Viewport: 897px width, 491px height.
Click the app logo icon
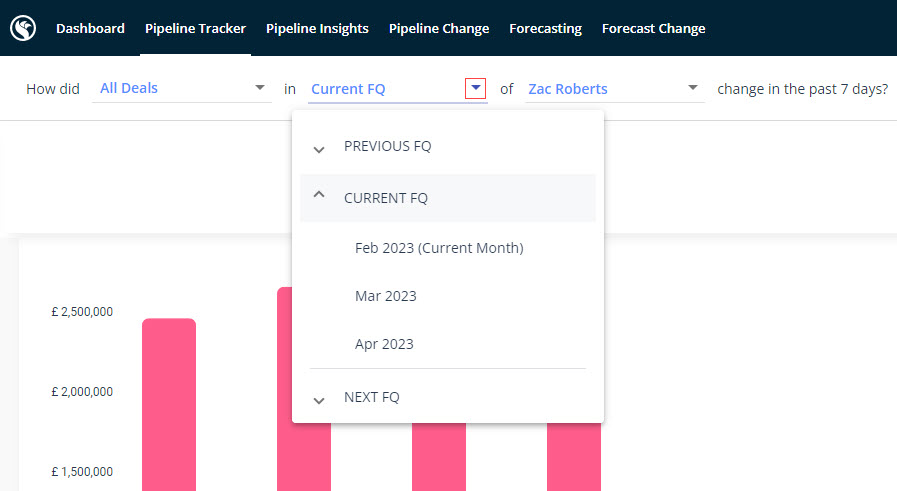tap(23, 28)
